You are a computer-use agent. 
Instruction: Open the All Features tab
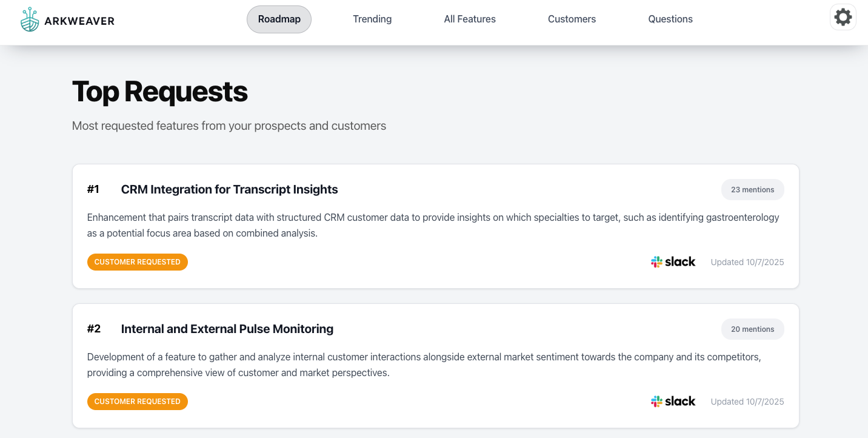coord(470,19)
